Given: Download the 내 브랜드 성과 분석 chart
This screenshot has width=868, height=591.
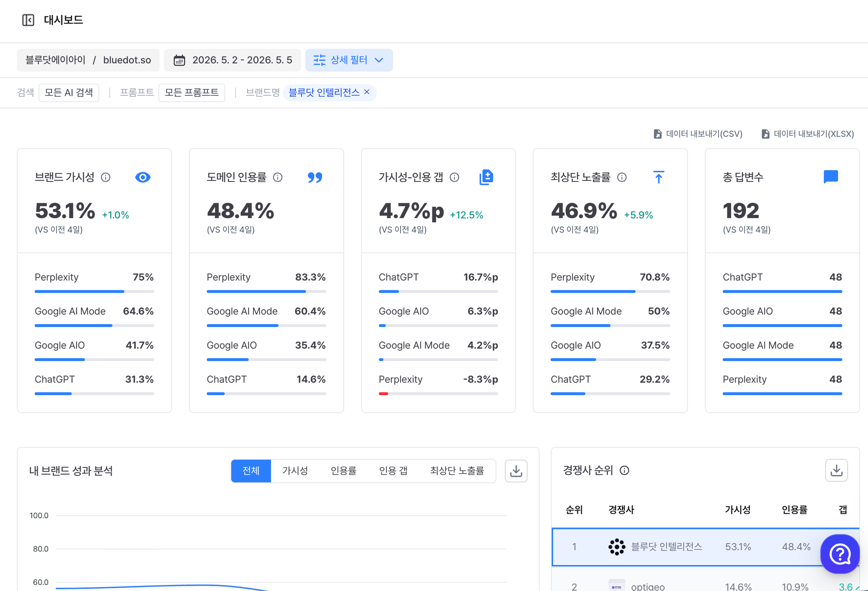Looking at the screenshot, I should click(516, 471).
